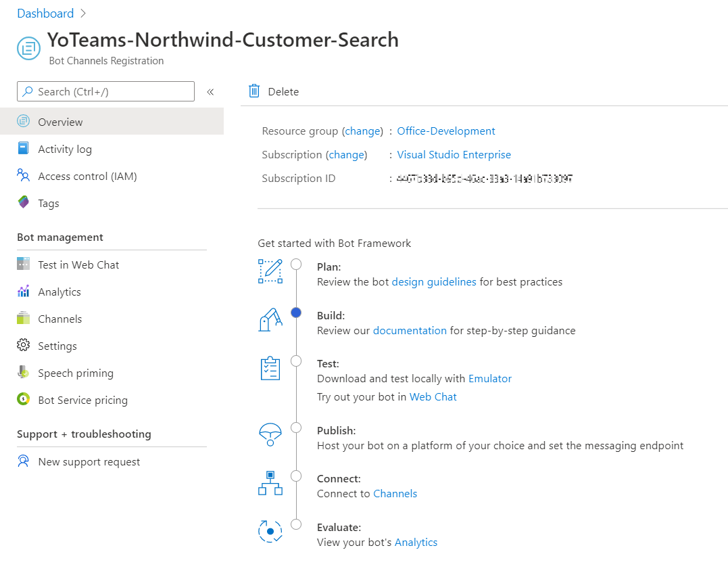728x573 pixels.
Task: Open the Overview menu item
Action: pos(60,122)
